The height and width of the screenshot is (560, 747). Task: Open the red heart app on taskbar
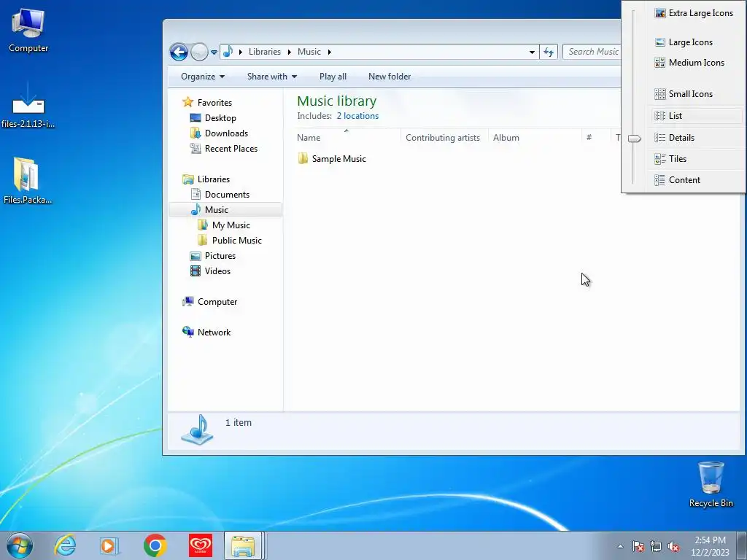click(x=201, y=545)
